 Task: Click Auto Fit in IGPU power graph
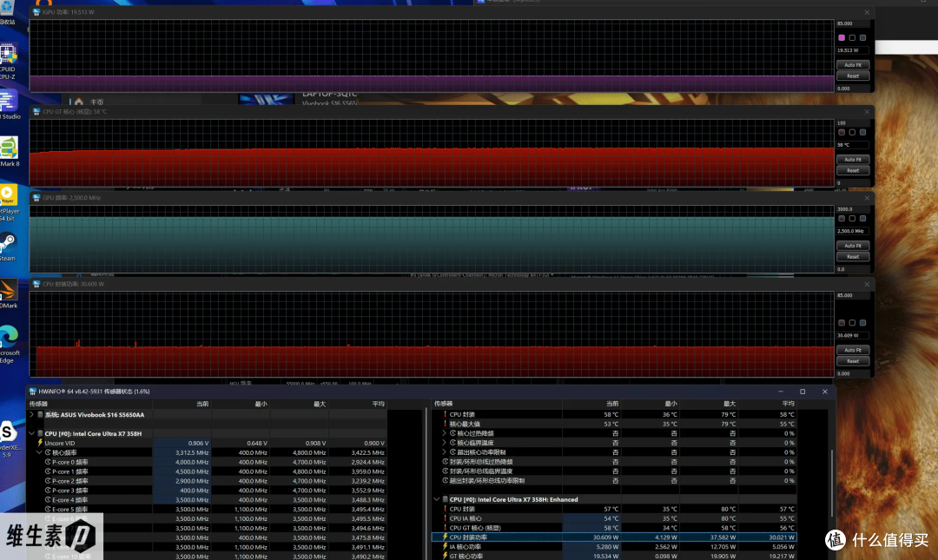pos(853,64)
